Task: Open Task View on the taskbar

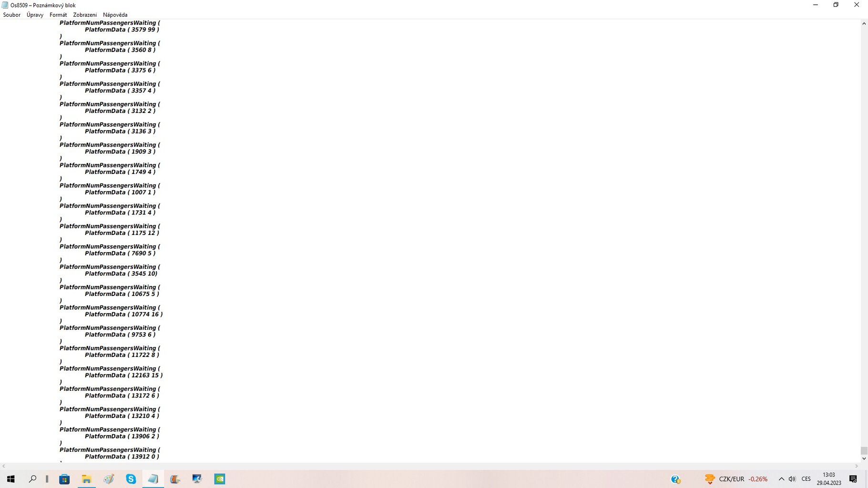Action: (47, 479)
